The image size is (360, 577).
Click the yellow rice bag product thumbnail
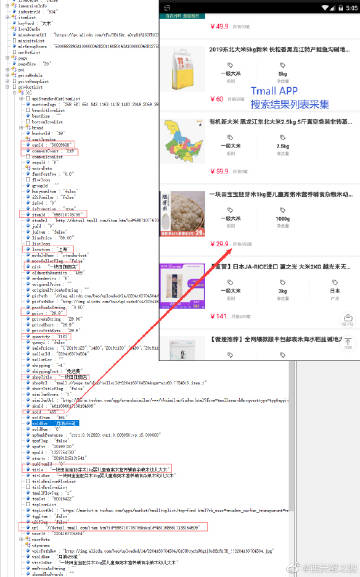coord(183,69)
